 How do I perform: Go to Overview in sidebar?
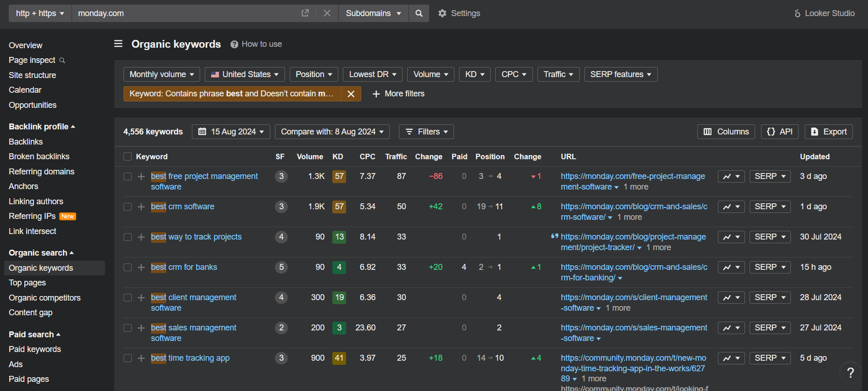25,45
